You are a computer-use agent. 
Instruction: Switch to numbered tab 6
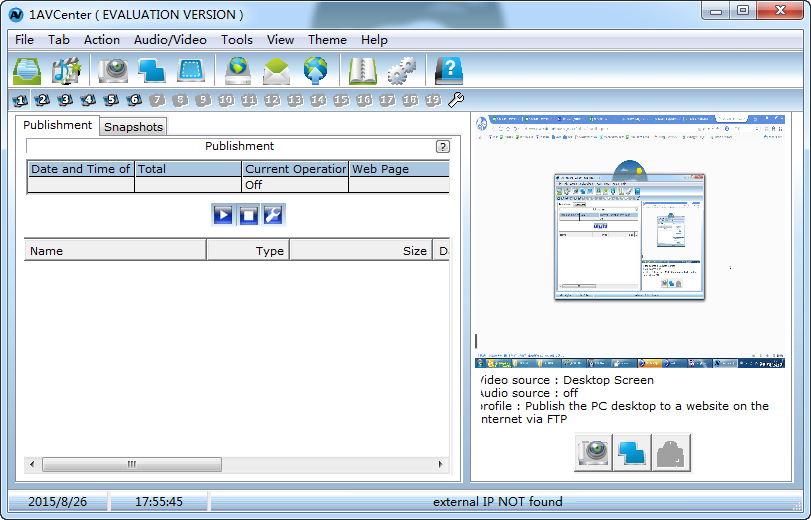[134, 100]
